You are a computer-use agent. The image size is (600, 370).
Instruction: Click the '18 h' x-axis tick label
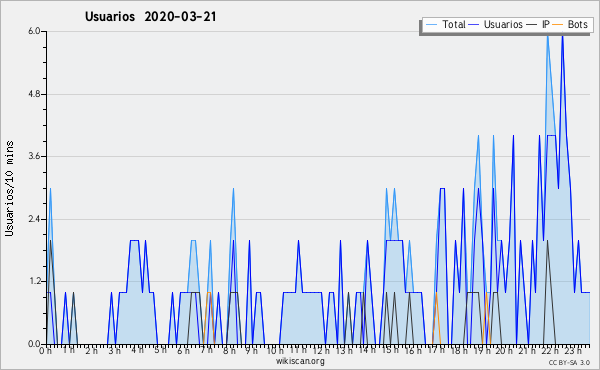point(459,350)
